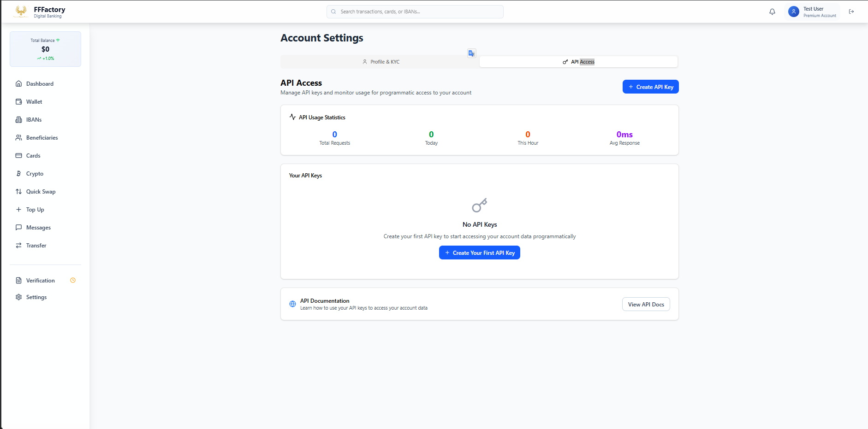
Task: Click the Total Balance card
Action: [x=45, y=49]
